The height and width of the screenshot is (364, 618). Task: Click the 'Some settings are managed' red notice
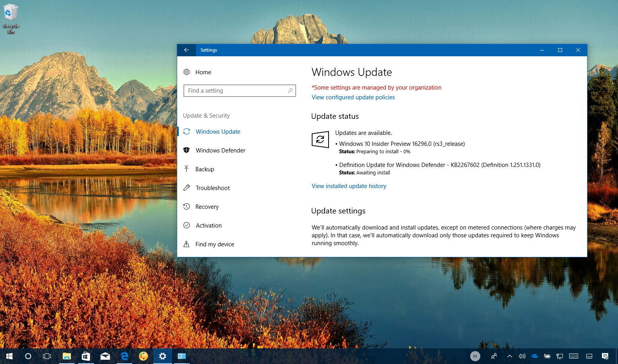(x=376, y=88)
